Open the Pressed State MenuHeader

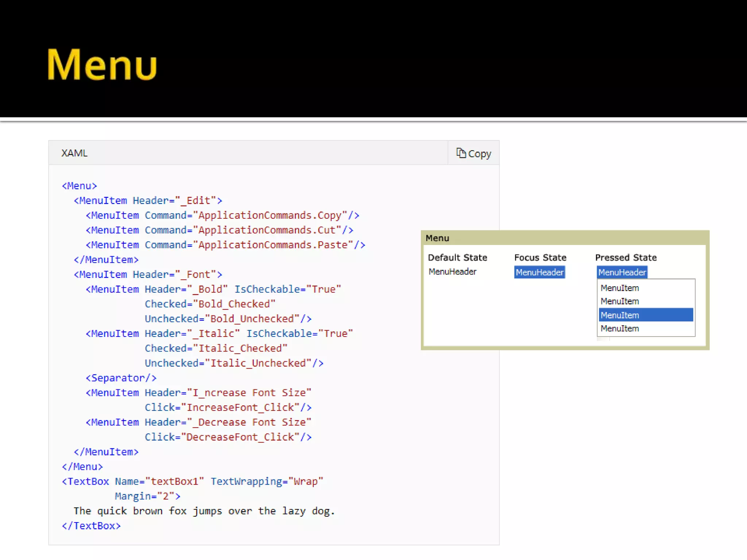coord(622,272)
